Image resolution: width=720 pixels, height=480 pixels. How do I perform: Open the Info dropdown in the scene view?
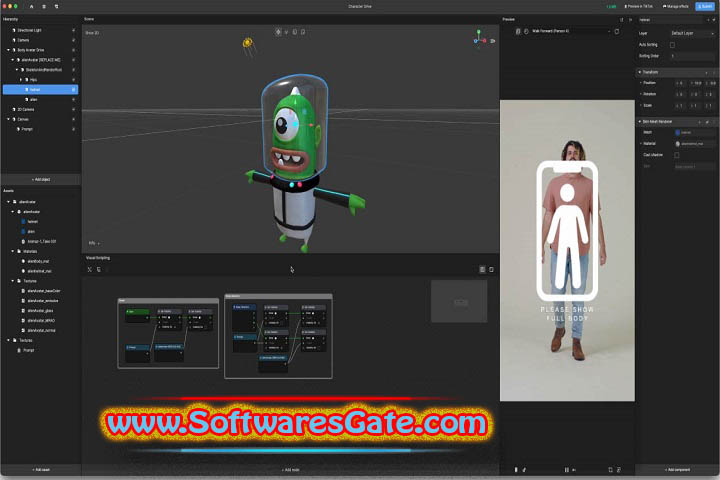click(x=94, y=243)
